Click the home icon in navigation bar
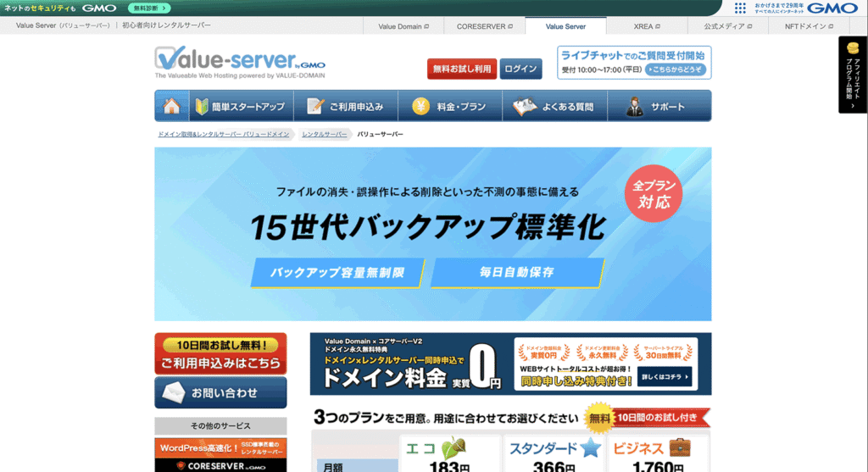868x472 pixels. point(171,107)
